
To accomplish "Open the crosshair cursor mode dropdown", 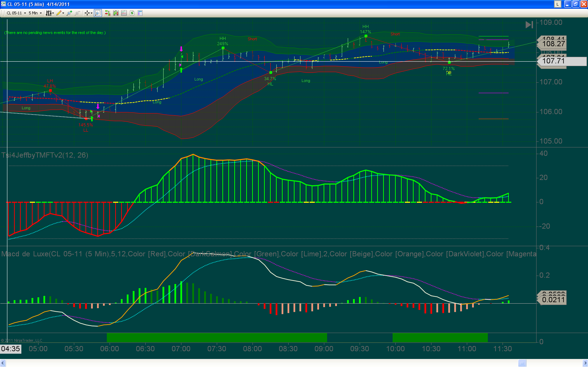I will tap(88, 13).
